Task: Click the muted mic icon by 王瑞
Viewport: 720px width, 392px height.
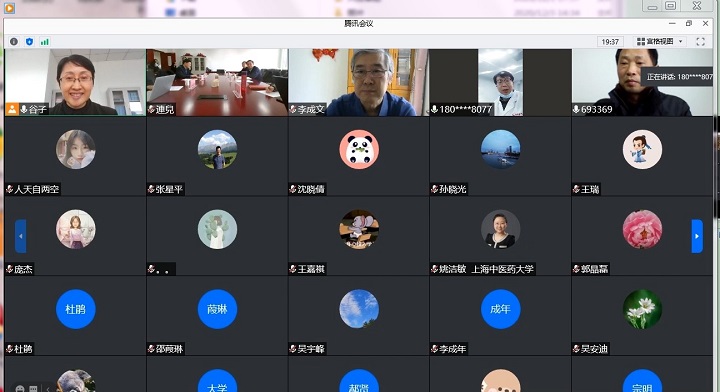Action: click(x=576, y=189)
